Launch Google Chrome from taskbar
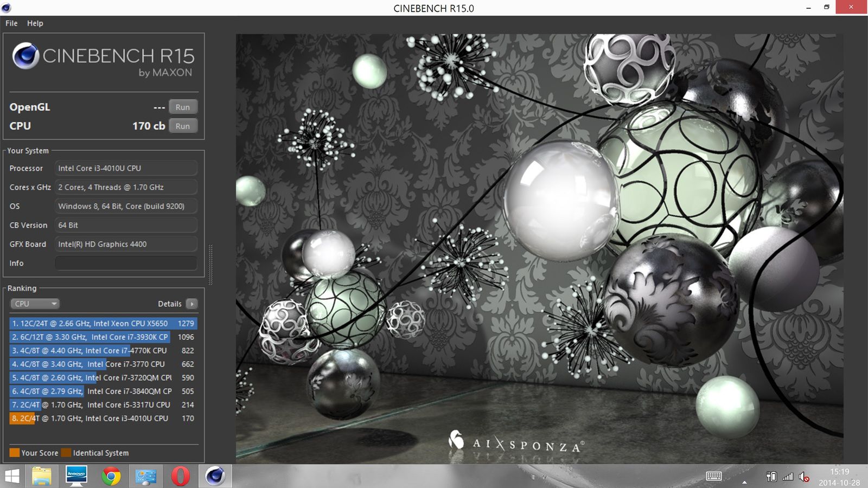Image resolution: width=868 pixels, height=488 pixels. point(111,477)
